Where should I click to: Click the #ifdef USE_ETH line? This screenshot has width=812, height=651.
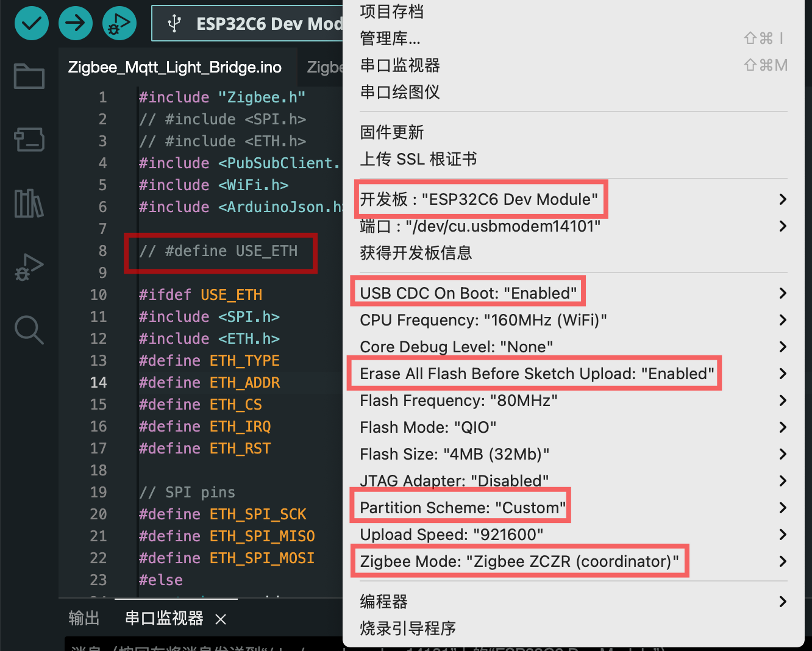[201, 295]
